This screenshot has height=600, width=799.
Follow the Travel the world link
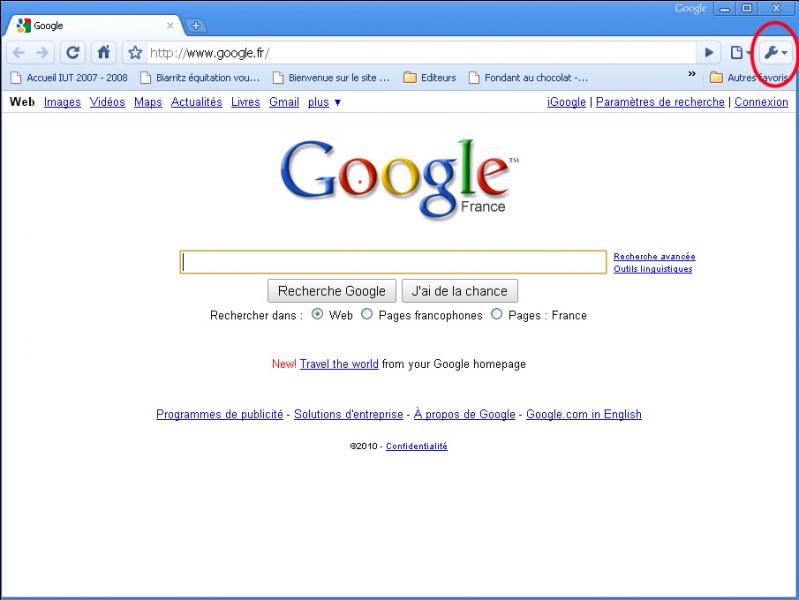339,364
